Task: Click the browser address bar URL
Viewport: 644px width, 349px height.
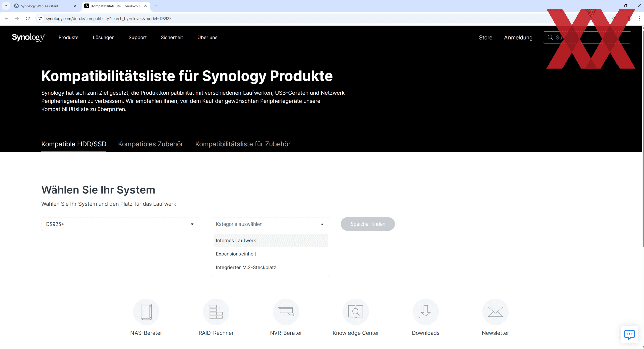Action: [x=109, y=18]
